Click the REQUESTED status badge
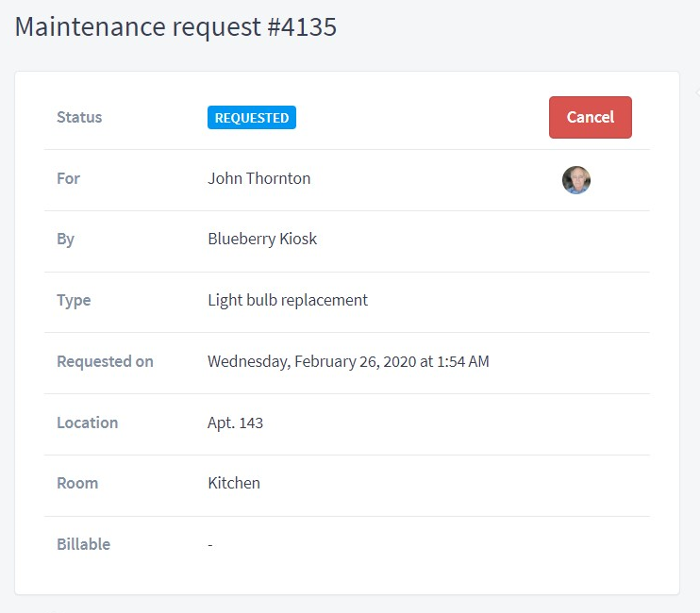Viewport: 700px width, 613px height. coord(252,117)
